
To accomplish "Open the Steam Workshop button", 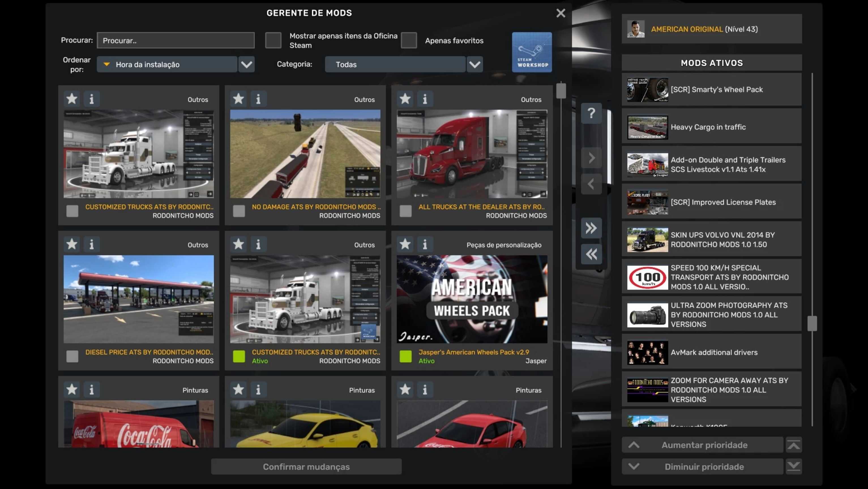I will pyautogui.click(x=532, y=52).
